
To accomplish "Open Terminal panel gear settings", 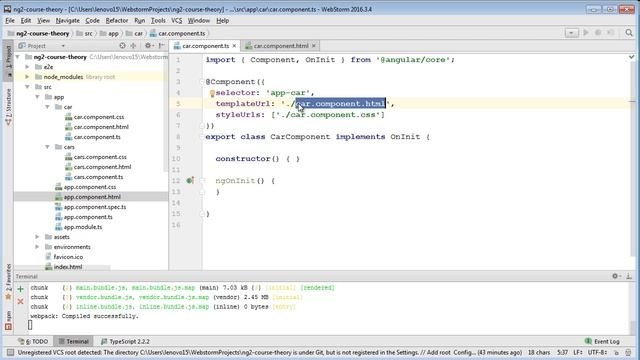I will pyautogui.click(x=616, y=276).
